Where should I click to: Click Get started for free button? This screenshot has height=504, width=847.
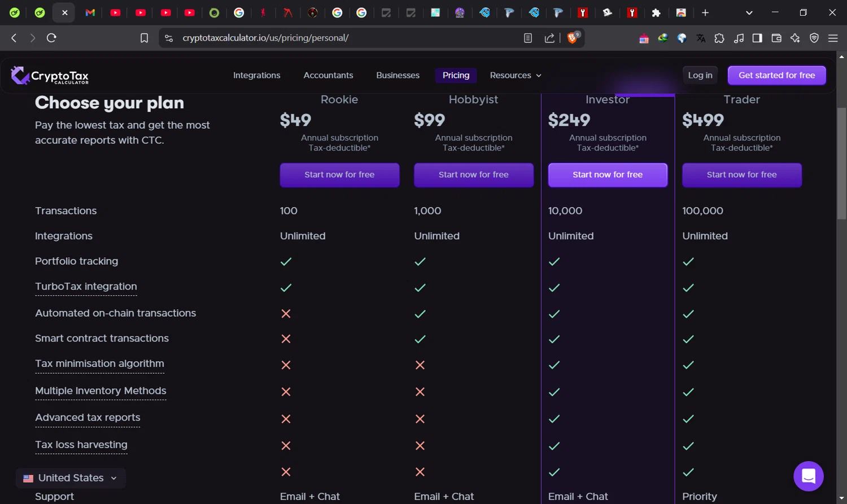[776, 75]
